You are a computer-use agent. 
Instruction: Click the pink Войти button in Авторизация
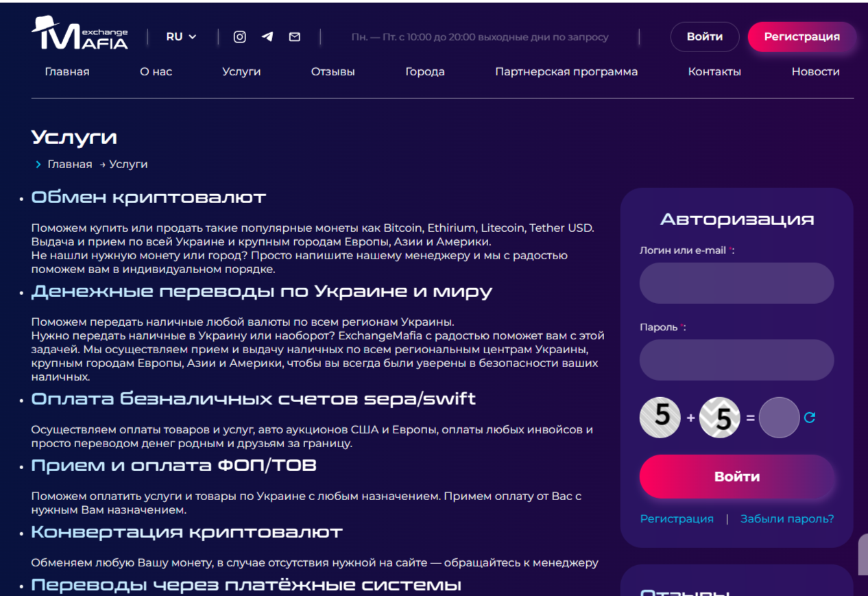[x=737, y=477]
